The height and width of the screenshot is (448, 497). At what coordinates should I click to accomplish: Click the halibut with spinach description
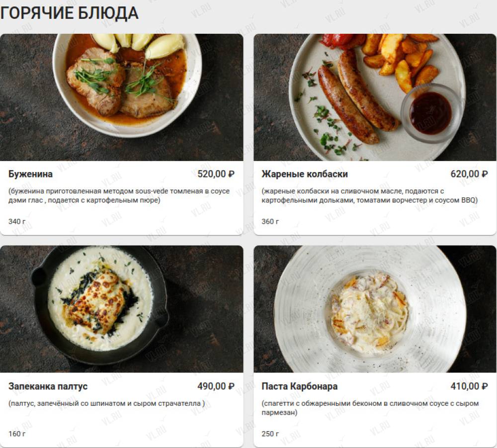point(106,404)
